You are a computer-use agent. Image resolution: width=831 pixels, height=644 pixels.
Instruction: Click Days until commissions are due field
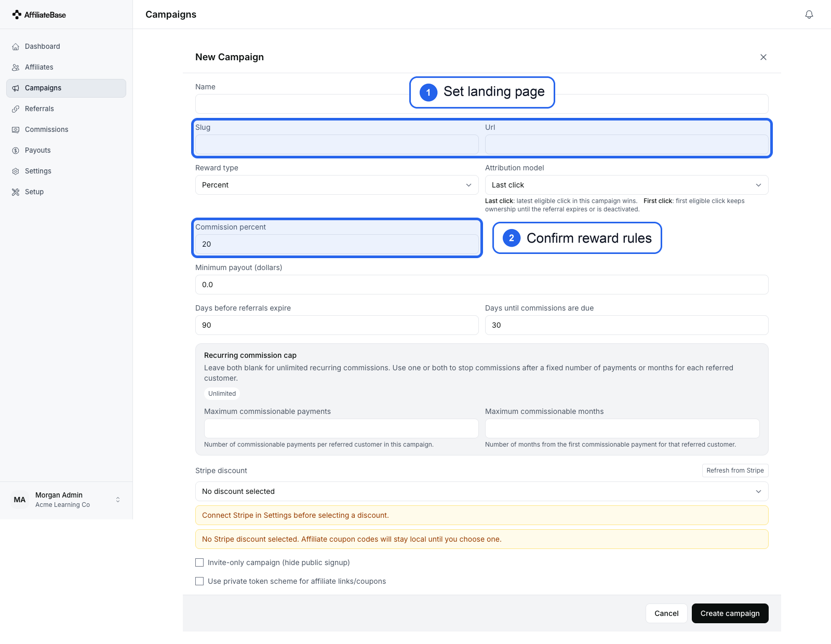[627, 325]
